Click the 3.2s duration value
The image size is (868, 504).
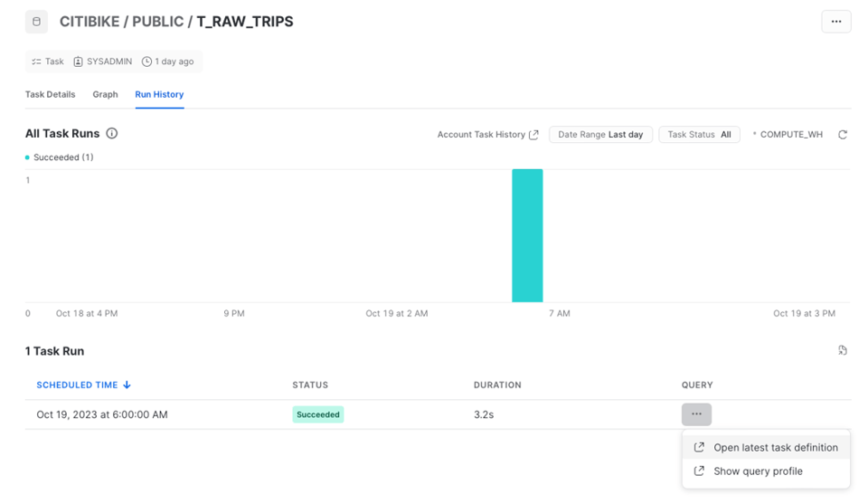(x=484, y=414)
